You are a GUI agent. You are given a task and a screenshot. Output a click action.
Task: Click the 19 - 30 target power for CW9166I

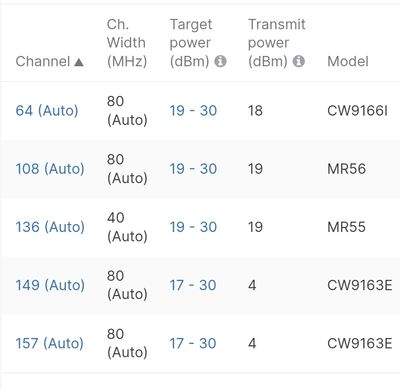(193, 111)
